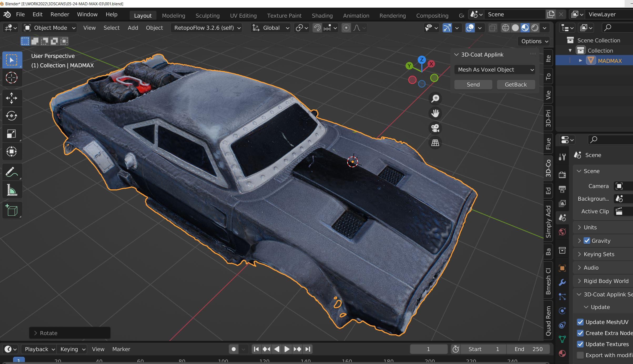Open the Playback popover
The width and height of the screenshot is (633, 364).
[39, 349]
